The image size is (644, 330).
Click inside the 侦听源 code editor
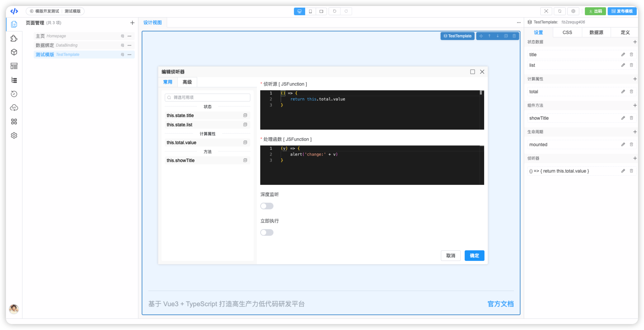[x=372, y=110]
